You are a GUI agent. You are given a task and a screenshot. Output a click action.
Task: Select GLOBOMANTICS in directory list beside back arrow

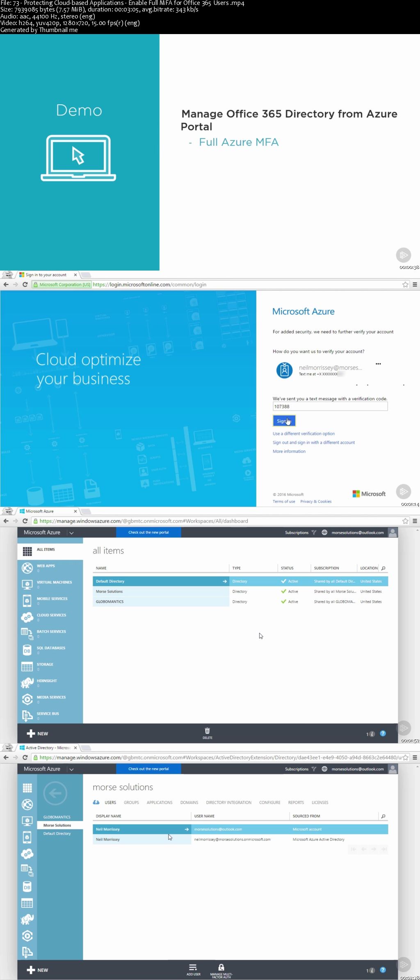tap(57, 817)
